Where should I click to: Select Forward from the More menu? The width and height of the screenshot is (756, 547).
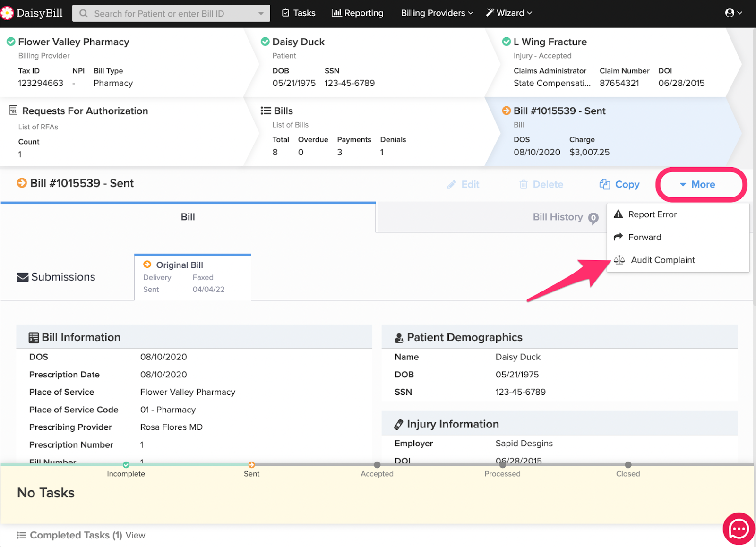(678, 237)
